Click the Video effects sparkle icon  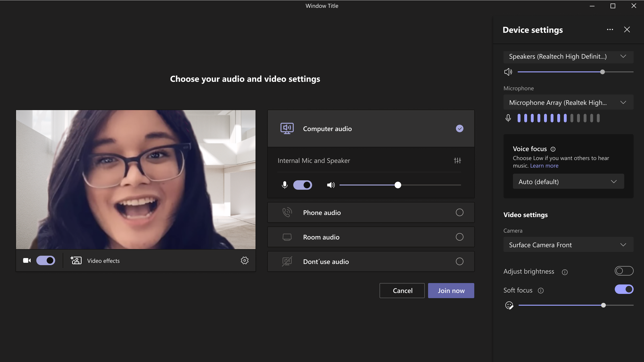pyautogui.click(x=76, y=260)
